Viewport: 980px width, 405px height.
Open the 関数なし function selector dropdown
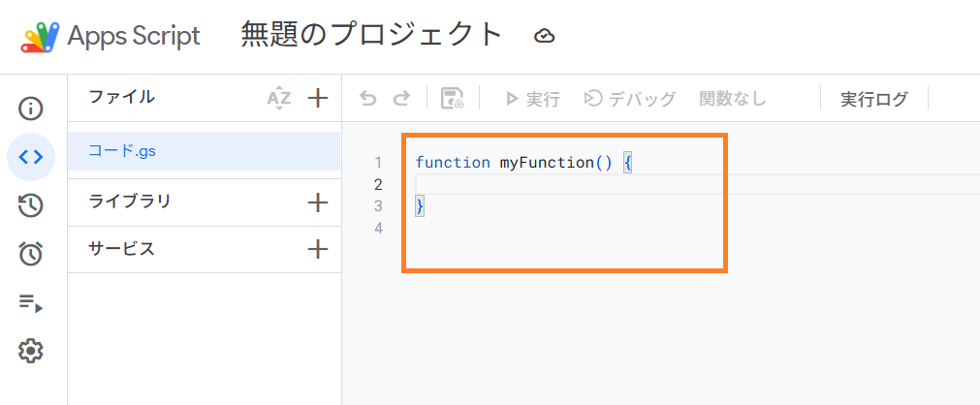pyautogui.click(x=733, y=99)
